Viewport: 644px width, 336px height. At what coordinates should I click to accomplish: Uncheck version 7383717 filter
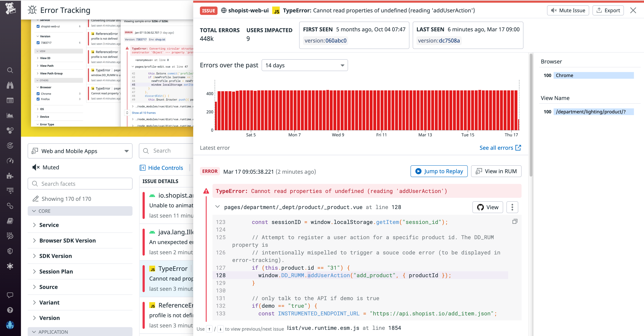point(38,43)
